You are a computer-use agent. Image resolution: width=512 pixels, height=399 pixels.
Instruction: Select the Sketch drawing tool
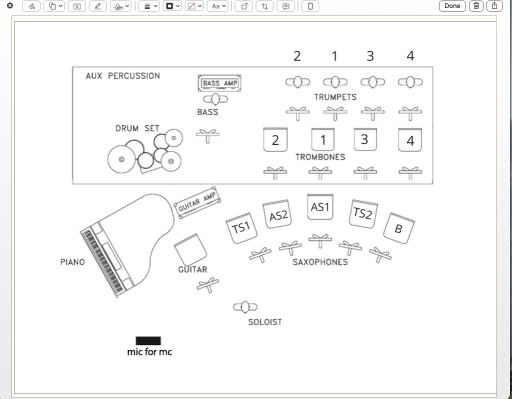click(x=31, y=6)
